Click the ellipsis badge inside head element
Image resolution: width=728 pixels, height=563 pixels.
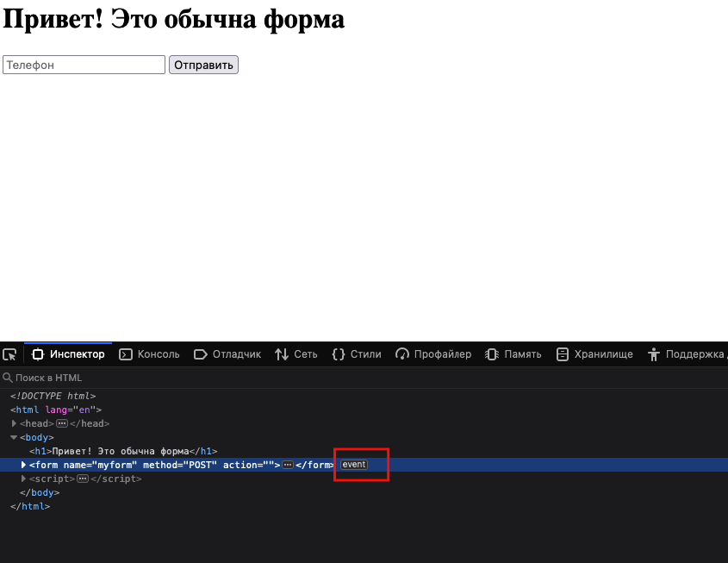tap(62, 423)
